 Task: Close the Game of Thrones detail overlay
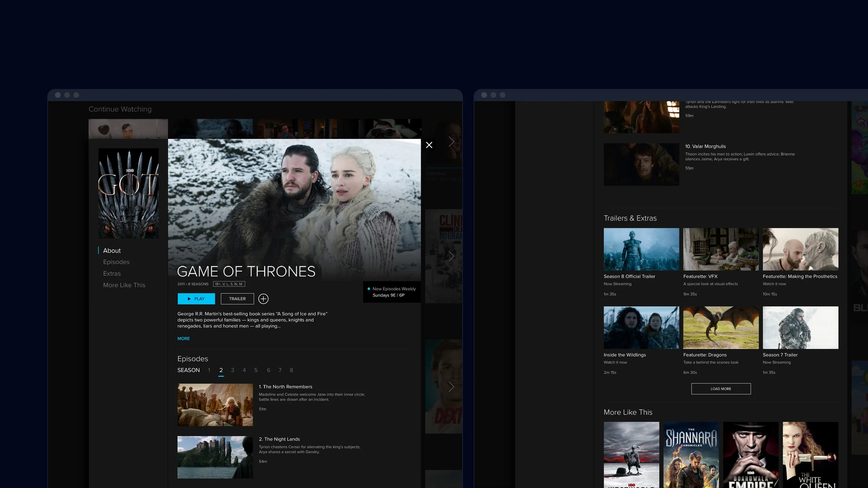pos(429,145)
